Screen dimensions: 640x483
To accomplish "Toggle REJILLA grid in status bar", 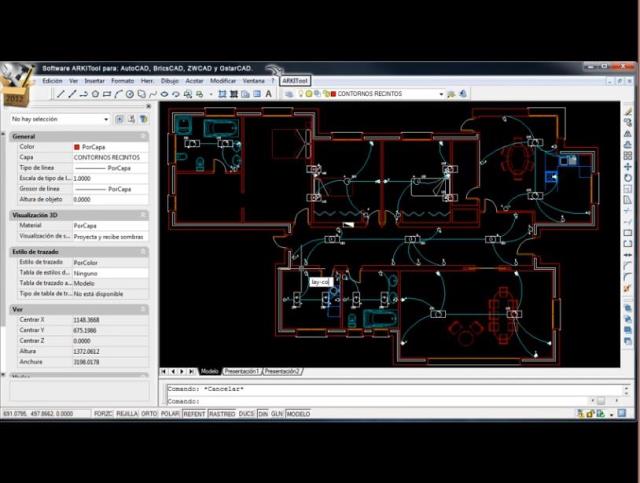I will point(127,414).
